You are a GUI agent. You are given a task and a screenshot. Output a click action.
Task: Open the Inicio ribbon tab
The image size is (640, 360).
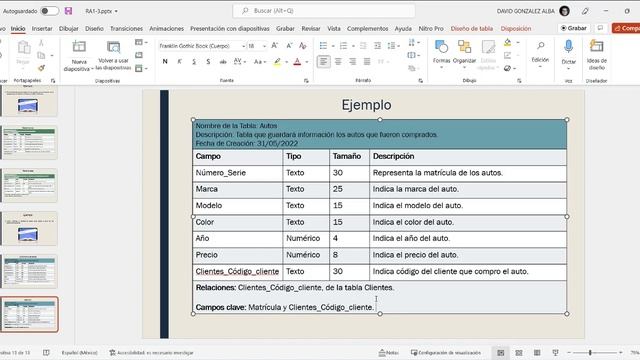18,29
